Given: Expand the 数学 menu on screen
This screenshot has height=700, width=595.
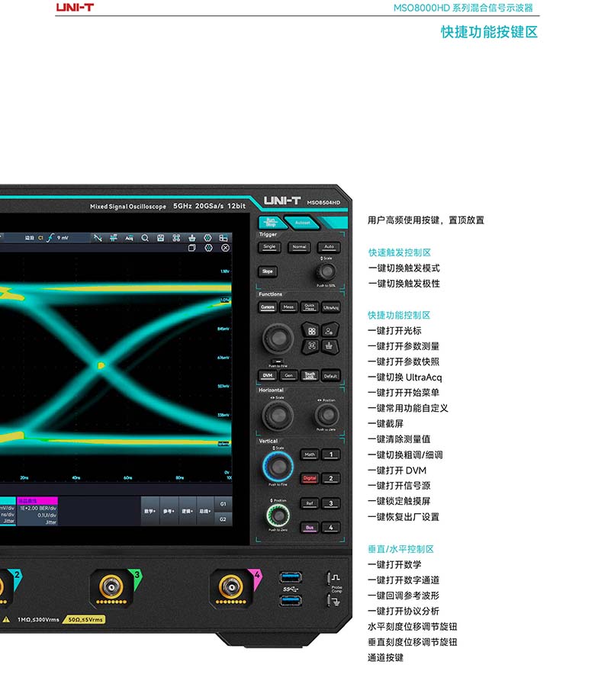Looking at the screenshot, I should click(150, 511).
